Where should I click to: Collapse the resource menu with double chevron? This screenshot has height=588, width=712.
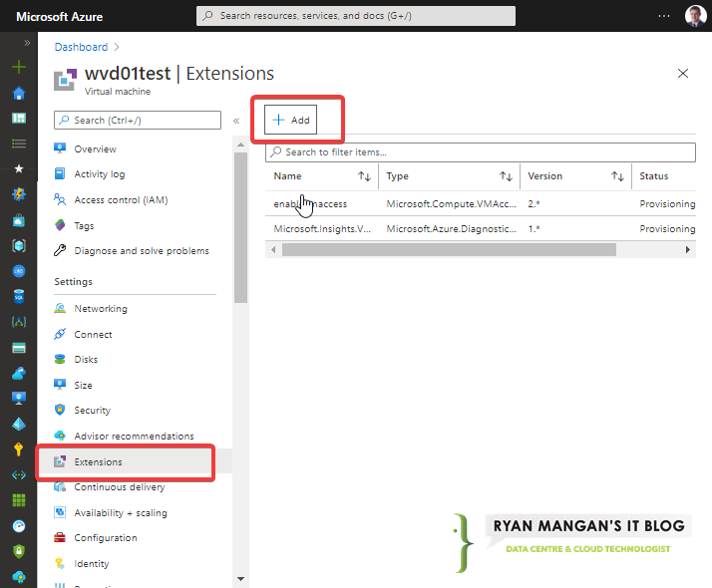tap(236, 121)
